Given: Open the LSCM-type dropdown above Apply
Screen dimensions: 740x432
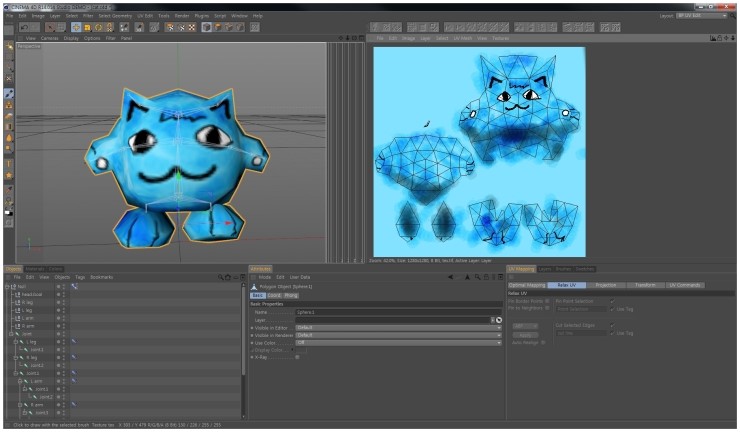Looking at the screenshot, I should click(525, 326).
